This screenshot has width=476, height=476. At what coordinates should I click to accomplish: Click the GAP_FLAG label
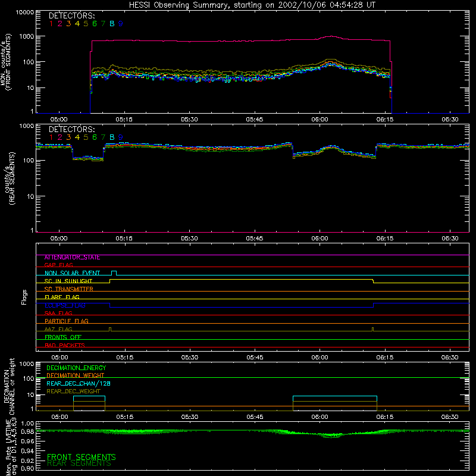coord(58,265)
